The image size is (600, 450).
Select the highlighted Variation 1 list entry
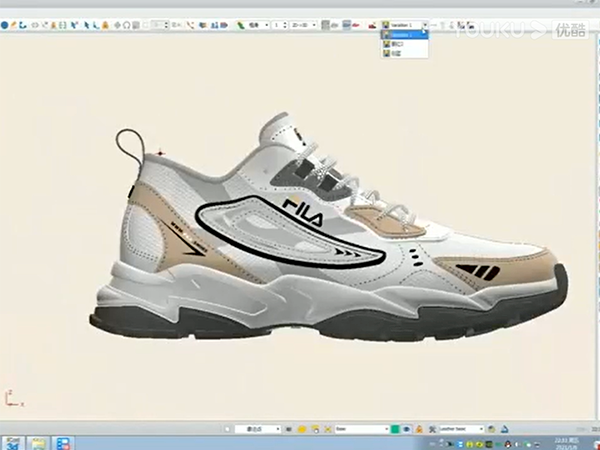[x=405, y=34]
